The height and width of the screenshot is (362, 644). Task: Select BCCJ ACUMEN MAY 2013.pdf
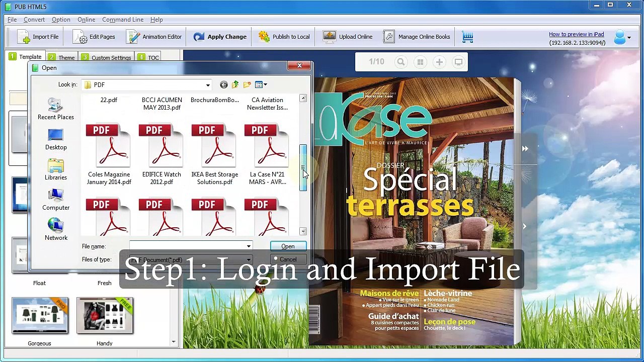pyautogui.click(x=162, y=104)
